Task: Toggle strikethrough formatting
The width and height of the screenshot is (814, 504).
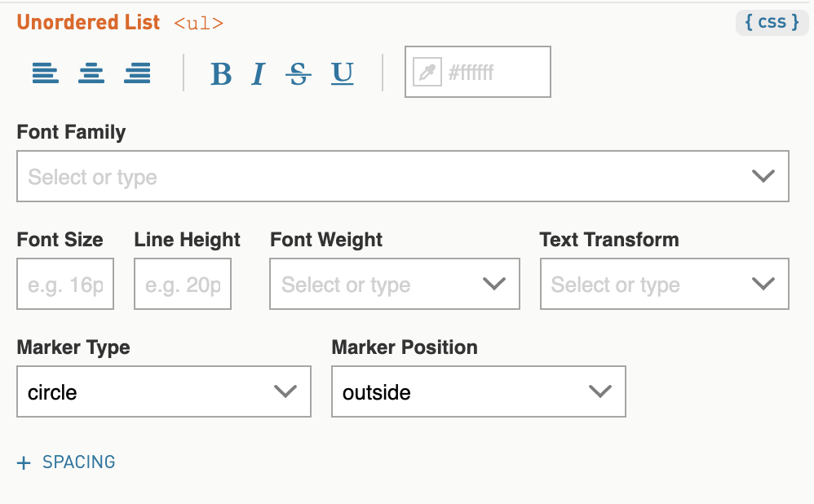Action: point(299,73)
